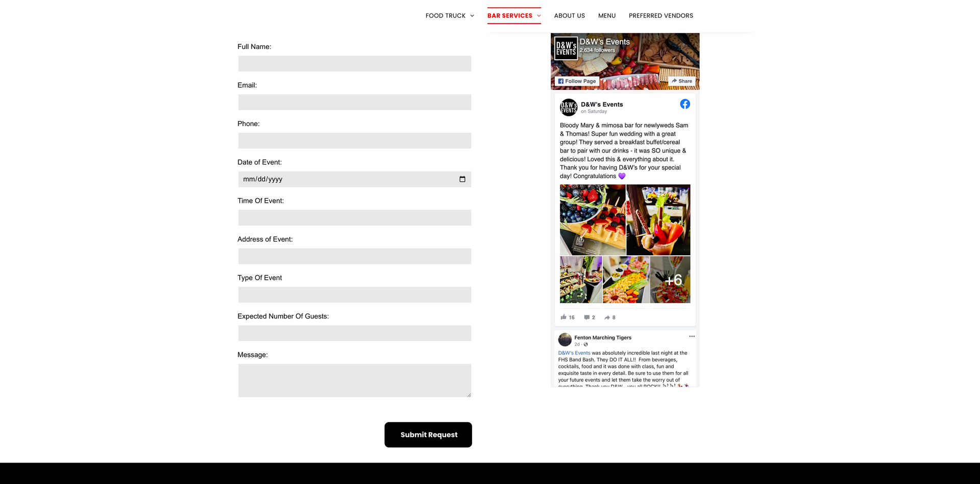
Task: Click the Fenton Marching Tigers profile avatar
Action: tap(565, 340)
